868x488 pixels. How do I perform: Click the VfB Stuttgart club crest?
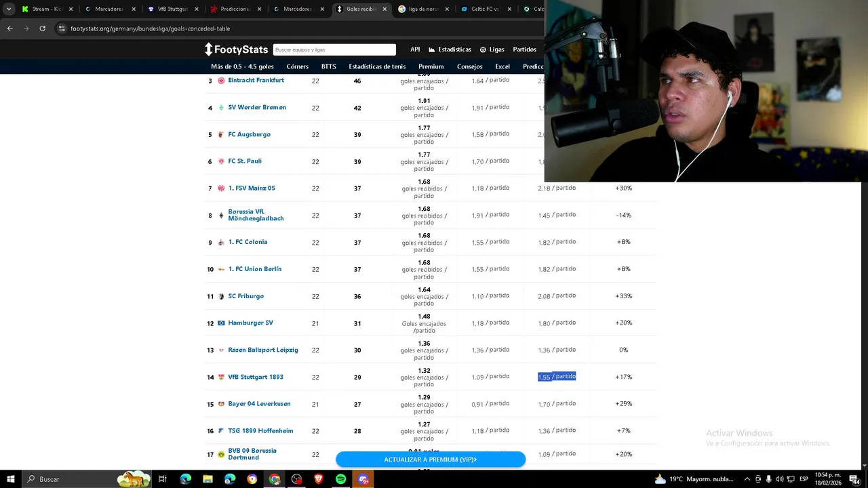221,377
